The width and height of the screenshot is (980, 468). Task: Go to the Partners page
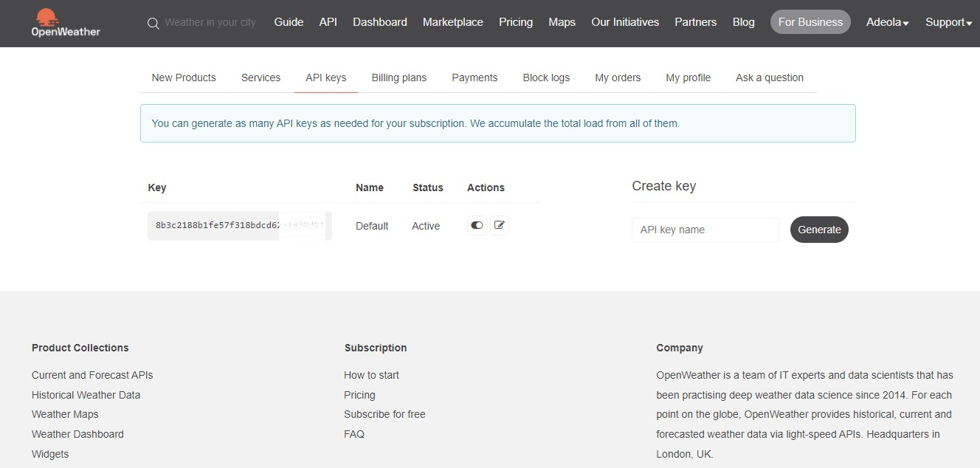696,22
